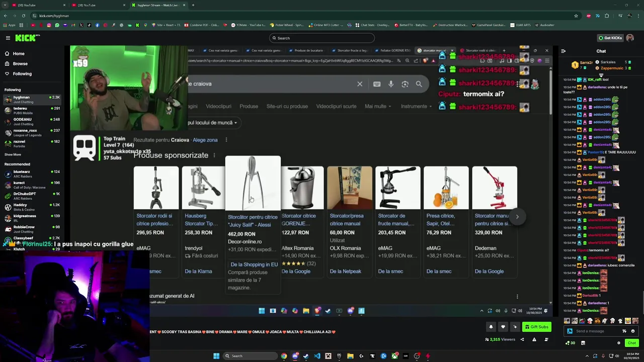Report stream with warning triangle icon

534,339
